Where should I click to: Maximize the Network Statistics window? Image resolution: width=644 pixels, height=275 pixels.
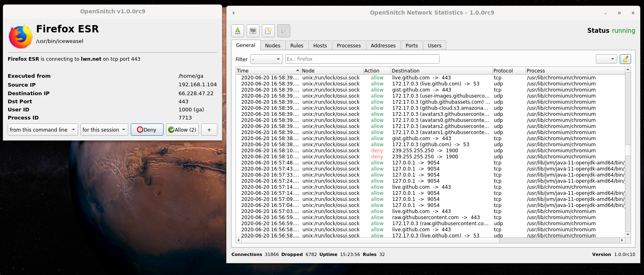pos(619,13)
